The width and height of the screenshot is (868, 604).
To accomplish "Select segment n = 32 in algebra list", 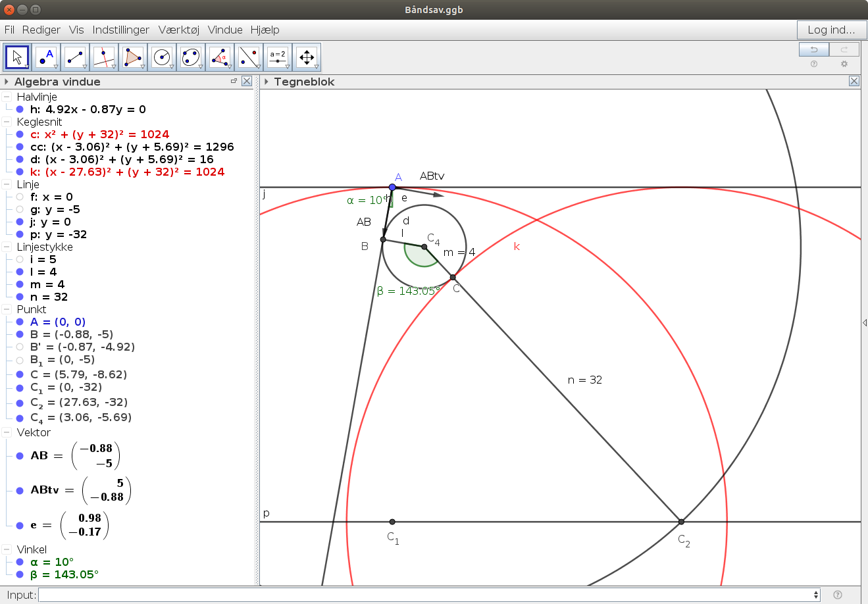I will coord(49,297).
